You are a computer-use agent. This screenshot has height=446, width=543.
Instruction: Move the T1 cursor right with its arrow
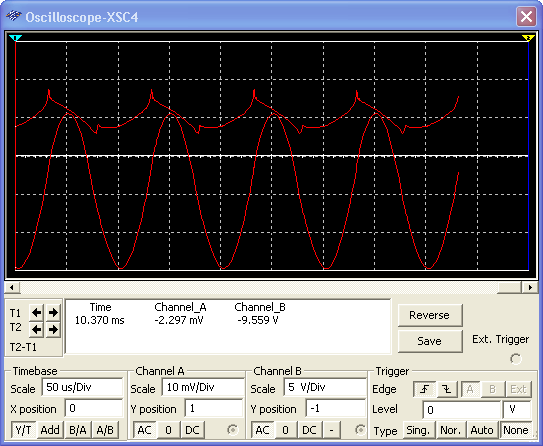coord(53,313)
